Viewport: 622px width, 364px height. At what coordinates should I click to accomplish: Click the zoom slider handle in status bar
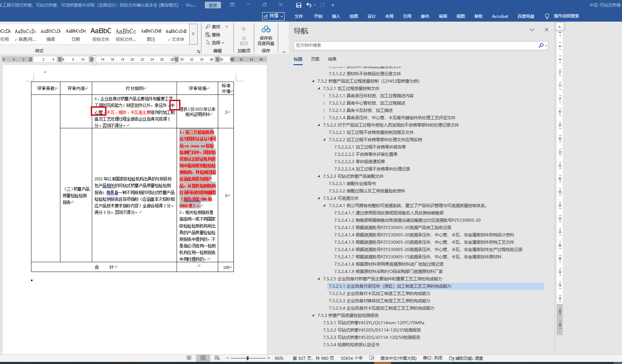247,358
